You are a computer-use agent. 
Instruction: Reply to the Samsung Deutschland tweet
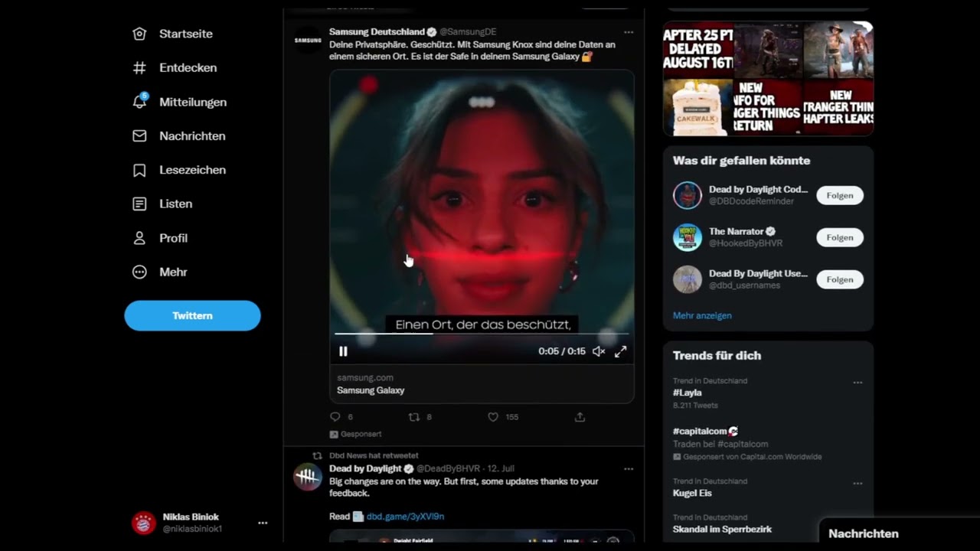pyautogui.click(x=335, y=417)
